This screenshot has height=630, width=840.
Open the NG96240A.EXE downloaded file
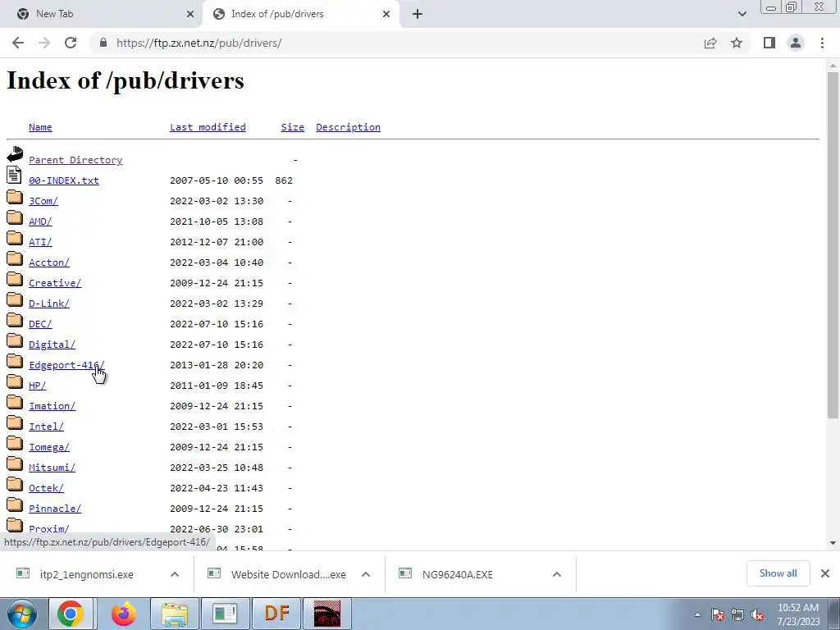tap(457, 574)
